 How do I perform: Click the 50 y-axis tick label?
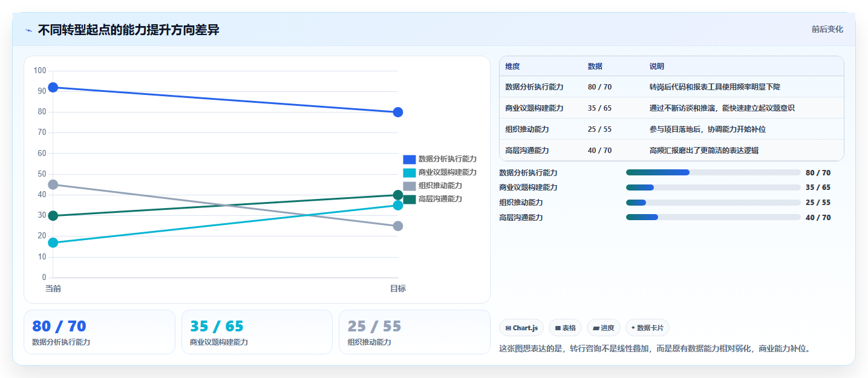(x=42, y=174)
